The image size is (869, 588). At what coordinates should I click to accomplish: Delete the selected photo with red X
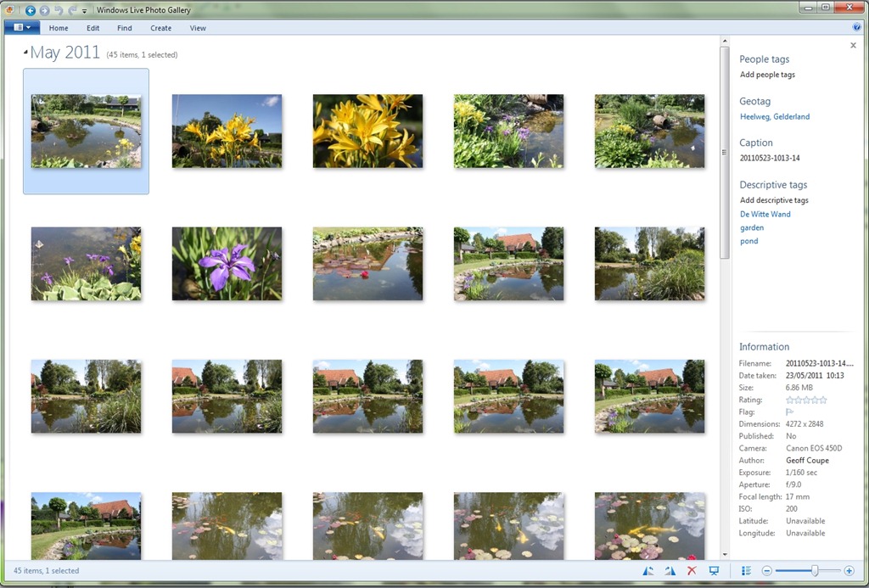pos(692,571)
